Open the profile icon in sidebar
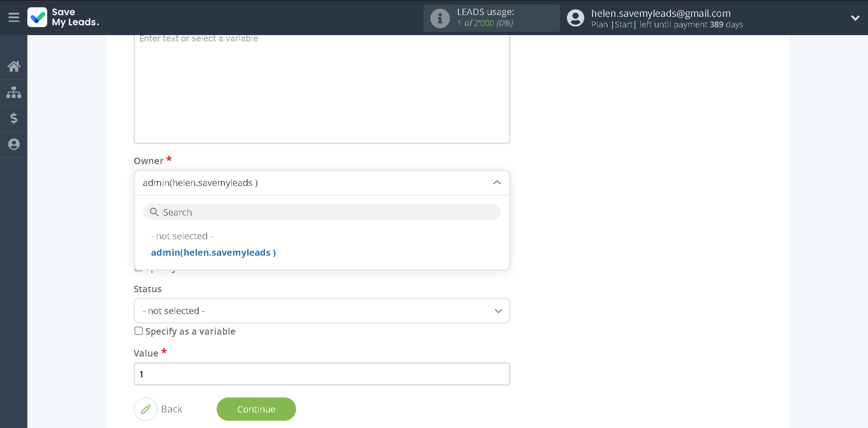 click(x=14, y=144)
